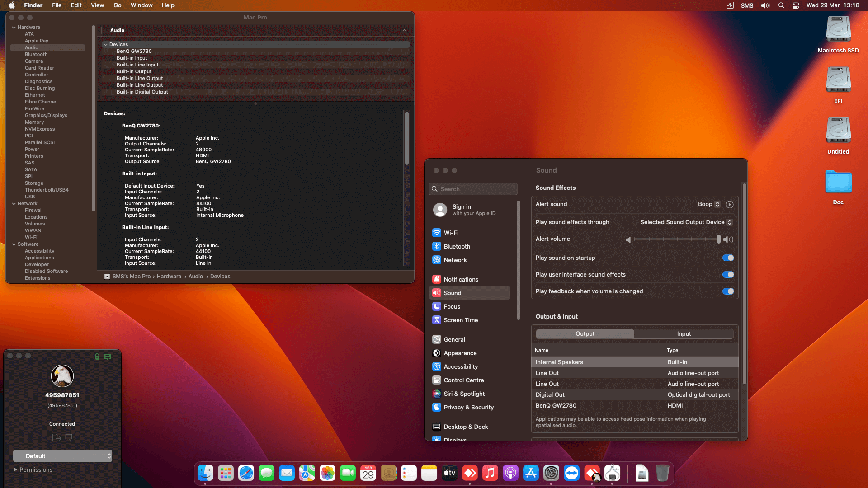Select the Output tab in Sound
This screenshot has width=868, height=488.
(585, 334)
